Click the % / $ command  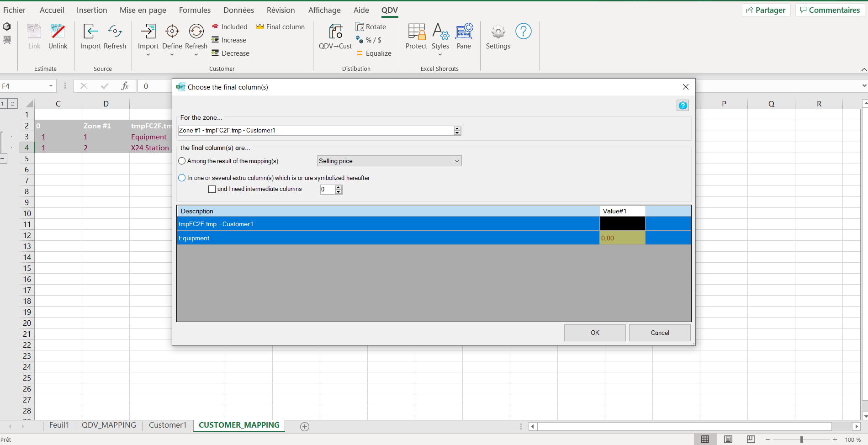[x=369, y=40]
